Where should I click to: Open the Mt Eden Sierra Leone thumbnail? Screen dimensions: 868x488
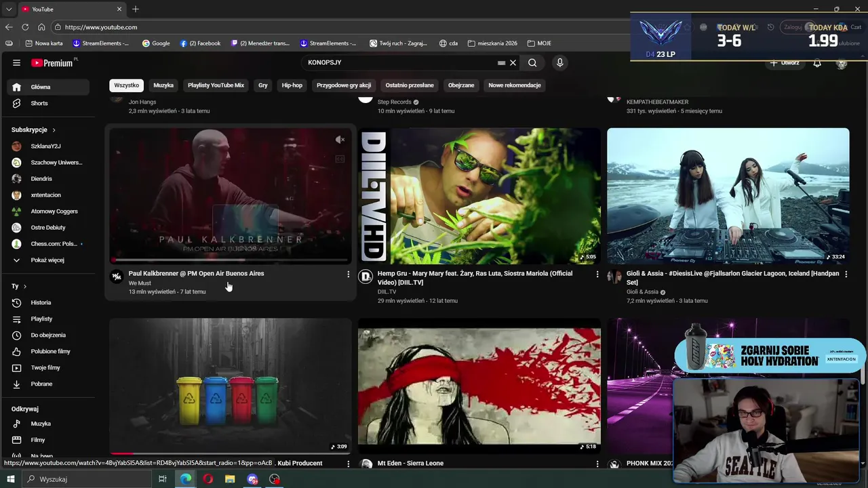coord(479,386)
